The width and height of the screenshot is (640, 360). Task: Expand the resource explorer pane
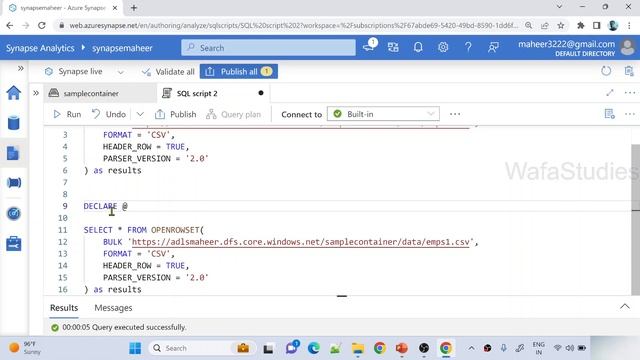(36, 93)
